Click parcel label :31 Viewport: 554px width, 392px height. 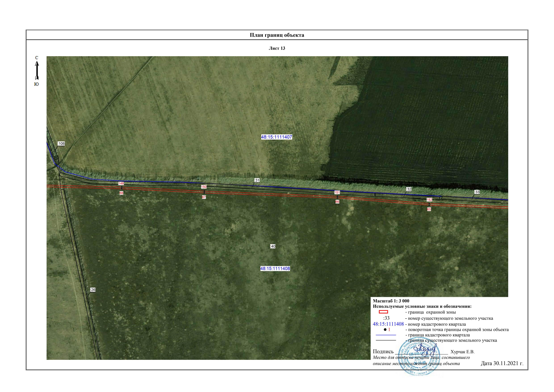coord(257,180)
